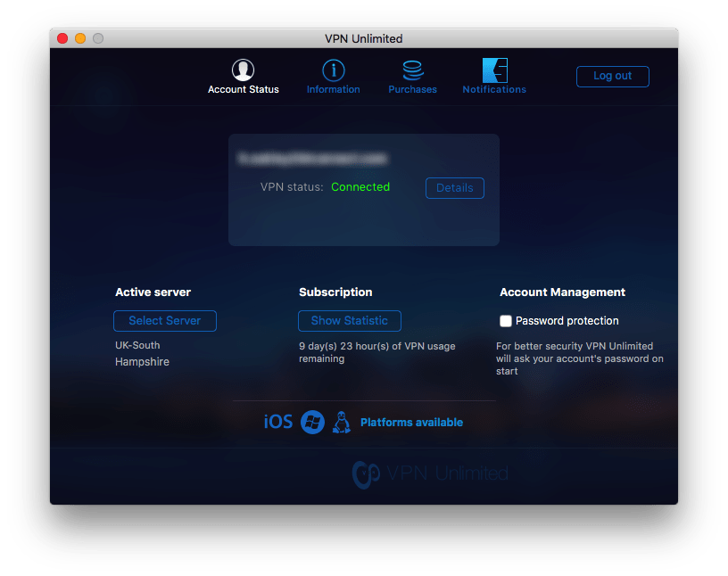728x576 pixels.
Task: Click the blurred account email address
Action: tap(312, 158)
